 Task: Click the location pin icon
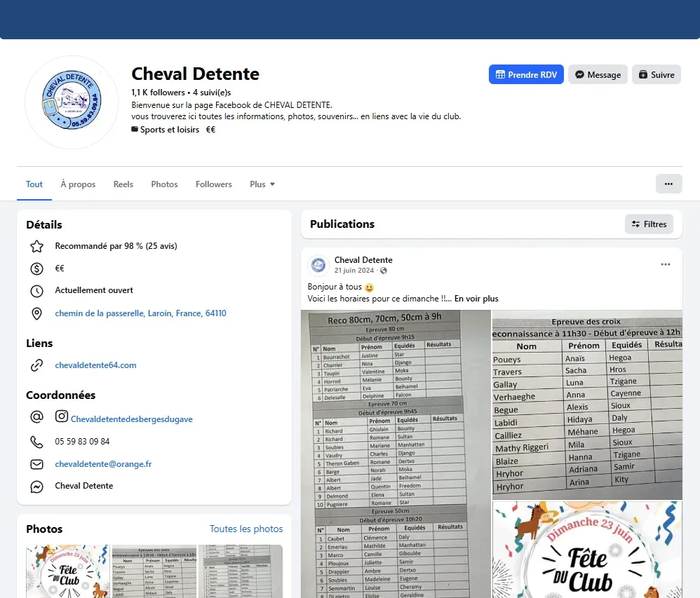(36, 314)
